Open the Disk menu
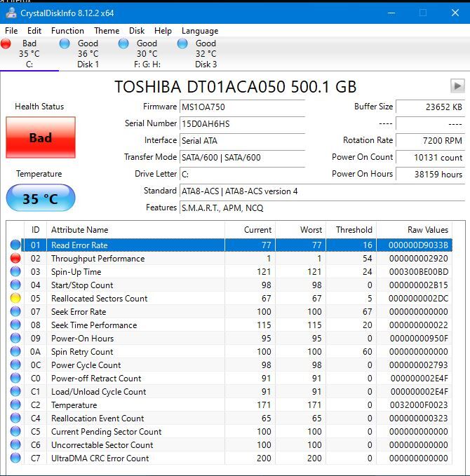Screen dimensions: 470x476 pyautogui.click(x=137, y=31)
